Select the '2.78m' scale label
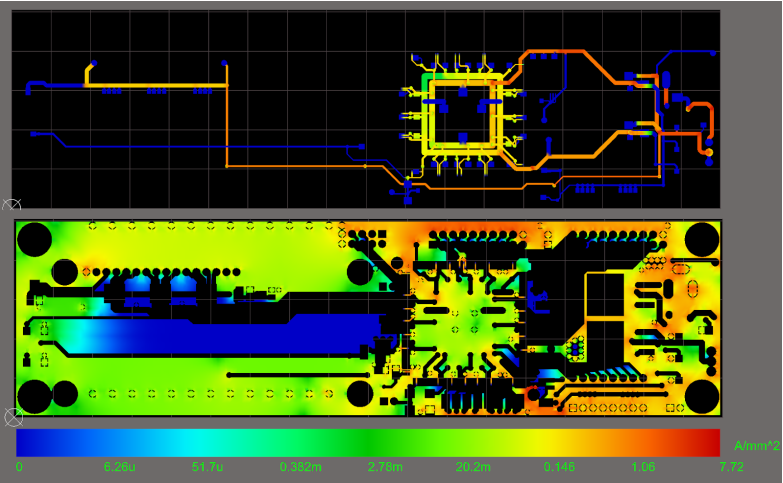Screen dimensions: 783x483 pos(385,468)
